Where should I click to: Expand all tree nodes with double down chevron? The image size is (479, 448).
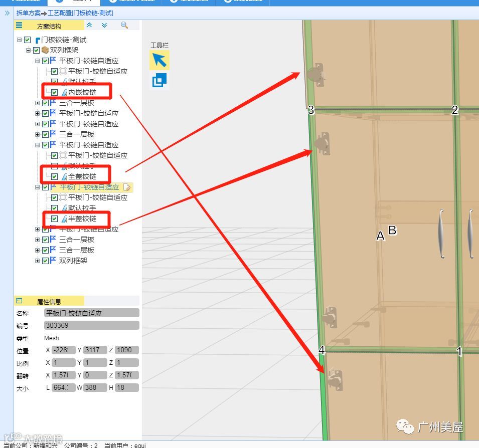click(x=104, y=25)
